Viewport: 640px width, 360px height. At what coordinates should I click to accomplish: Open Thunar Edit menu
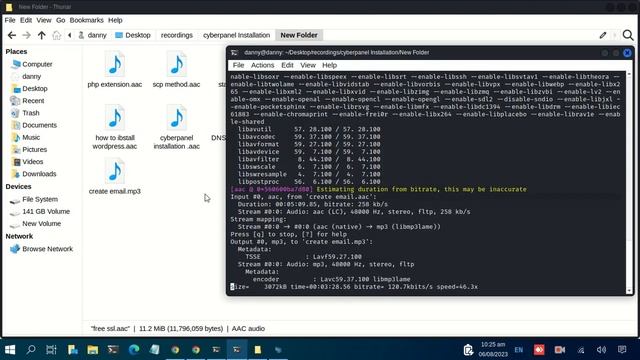pyautogui.click(x=26, y=20)
